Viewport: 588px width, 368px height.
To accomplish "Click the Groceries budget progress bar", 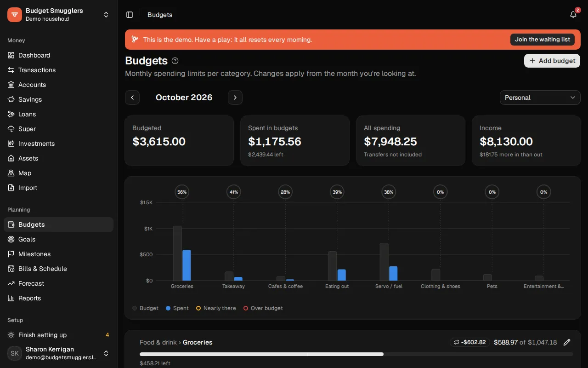I will (x=356, y=354).
